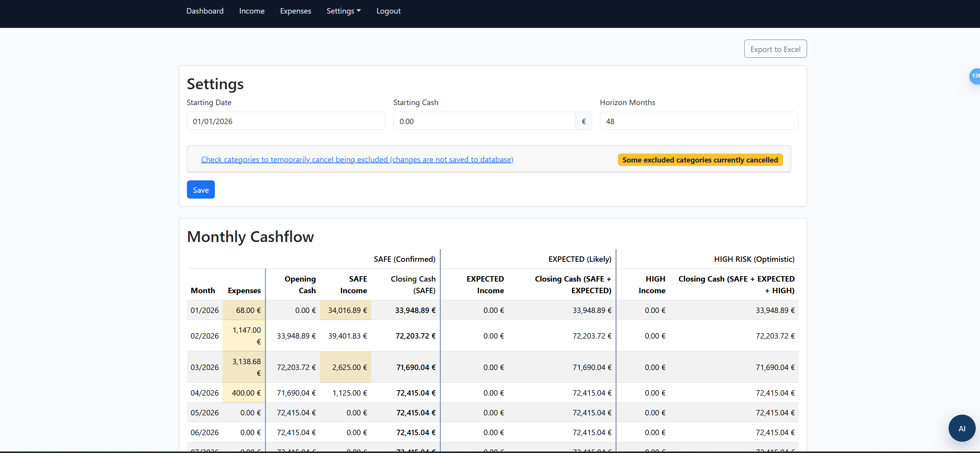Go to the Income page

click(252, 11)
